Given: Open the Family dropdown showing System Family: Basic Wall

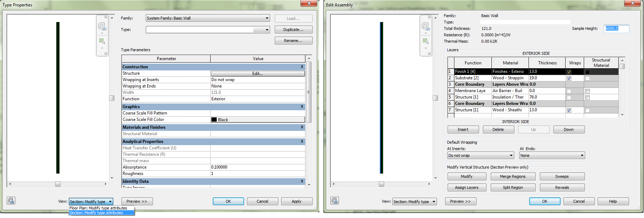Looking at the screenshot, I should [208, 18].
